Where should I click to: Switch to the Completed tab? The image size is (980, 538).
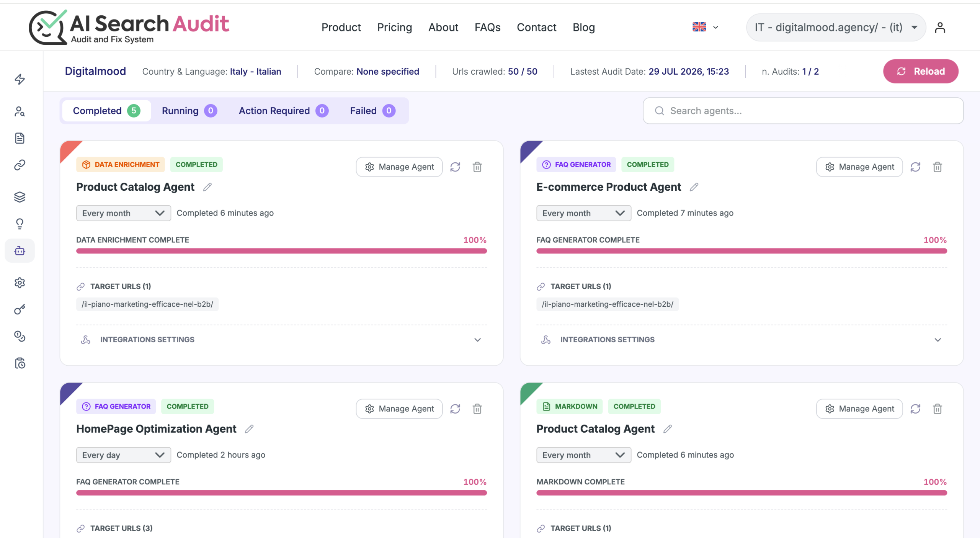coord(106,111)
